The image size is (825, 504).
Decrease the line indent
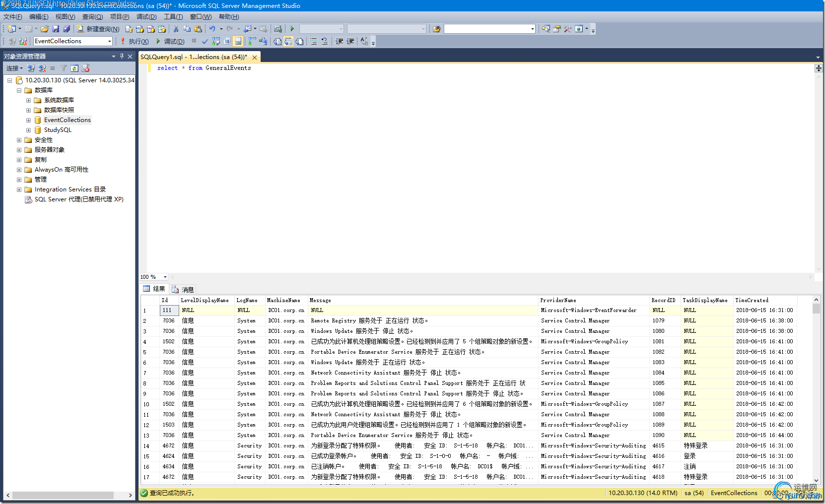coord(340,41)
